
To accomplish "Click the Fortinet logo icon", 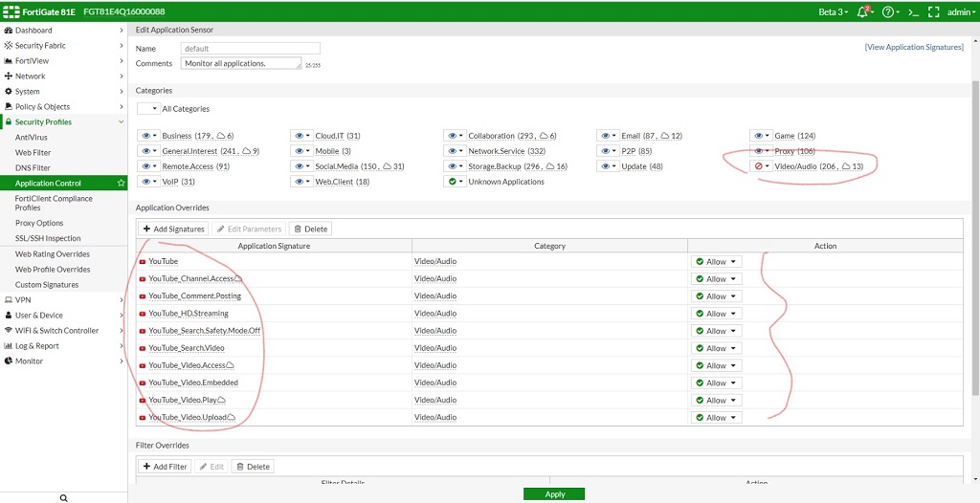I will [11, 11].
